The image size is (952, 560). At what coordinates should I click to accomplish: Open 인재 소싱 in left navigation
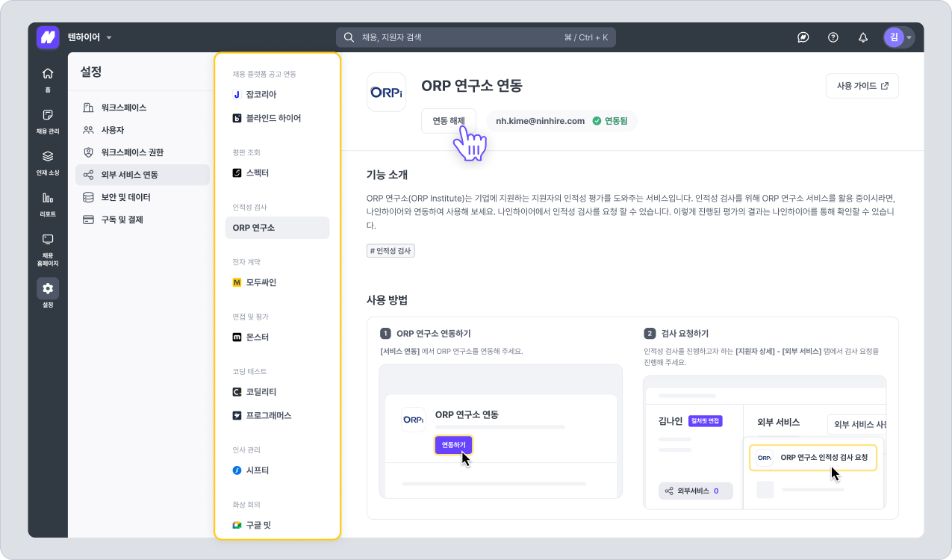pos(48,163)
